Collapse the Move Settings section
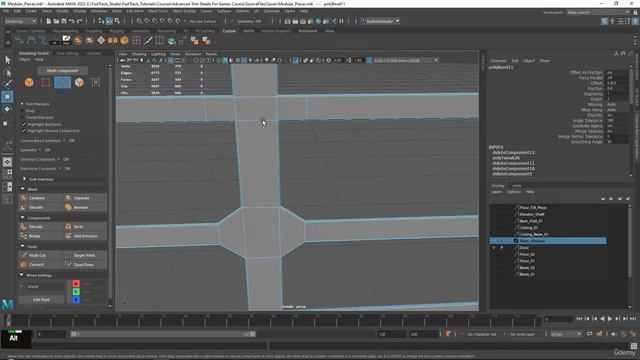This screenshot has height=360, width=640. [22, 275]
